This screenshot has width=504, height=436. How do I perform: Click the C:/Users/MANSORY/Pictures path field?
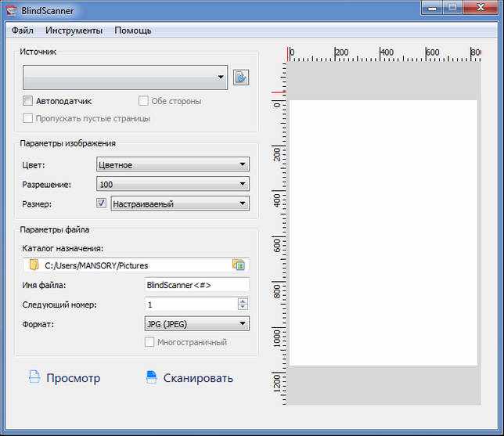136,265
